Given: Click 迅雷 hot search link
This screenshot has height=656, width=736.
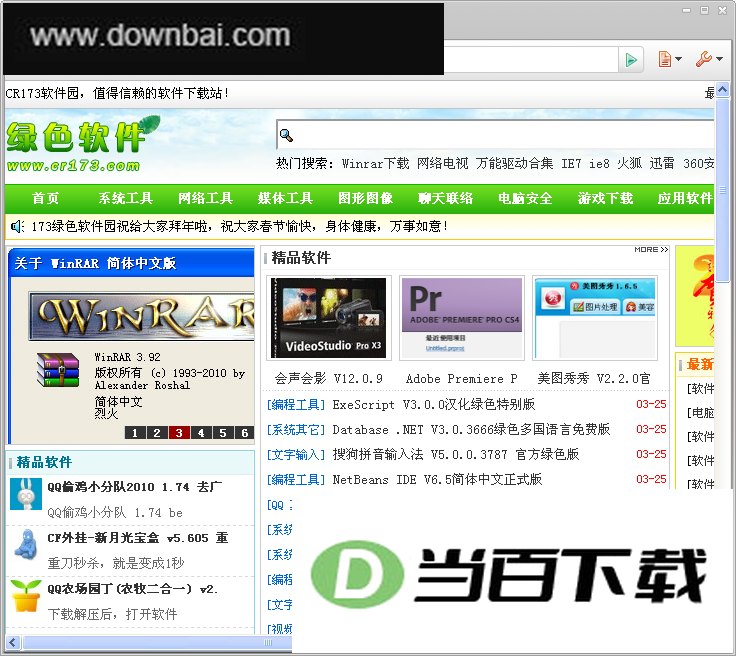Looking at the screenshot, I should pyautogui.click(x=662, y=163).
